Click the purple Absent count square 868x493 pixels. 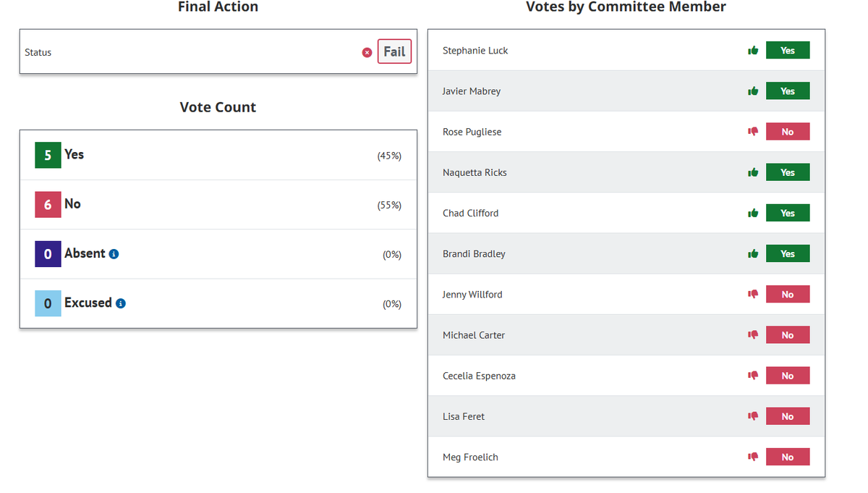(x=48, y=254)
